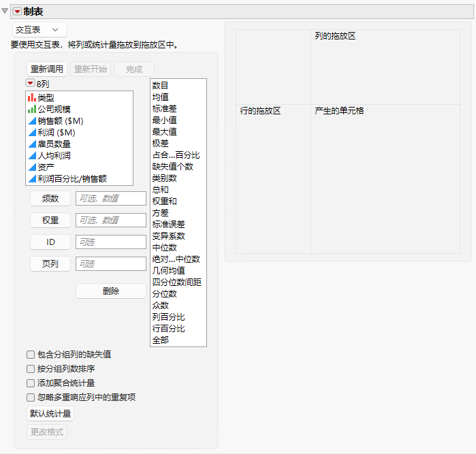Select 最小值 in the statistics list
The height and width of the screenshot is (454, 476).
[x=178, y=120]
